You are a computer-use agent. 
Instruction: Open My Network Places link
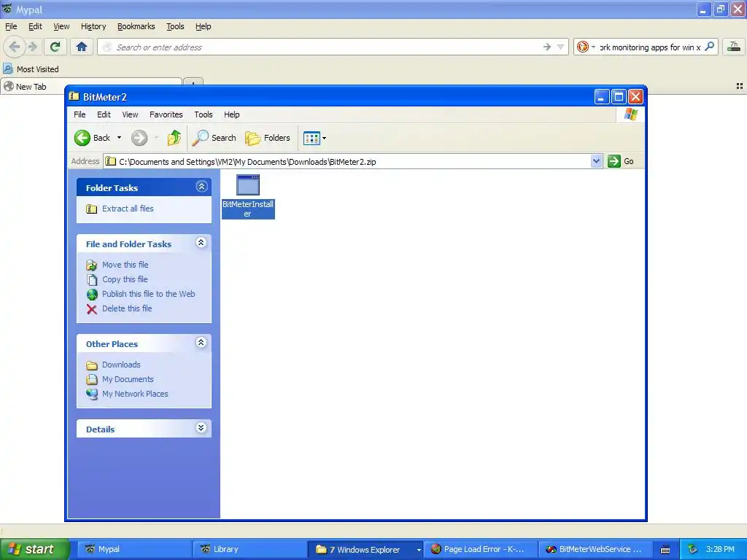pyautogui.click(x=135, y=394)
